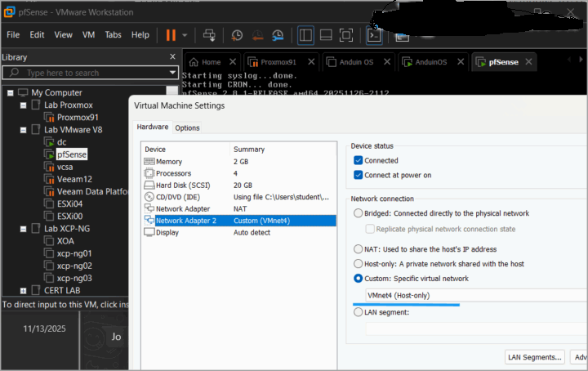Image resolution: width=588 pixels, height=371 pixels.
Task: Open the Edit menu
Action: [37, 35]
